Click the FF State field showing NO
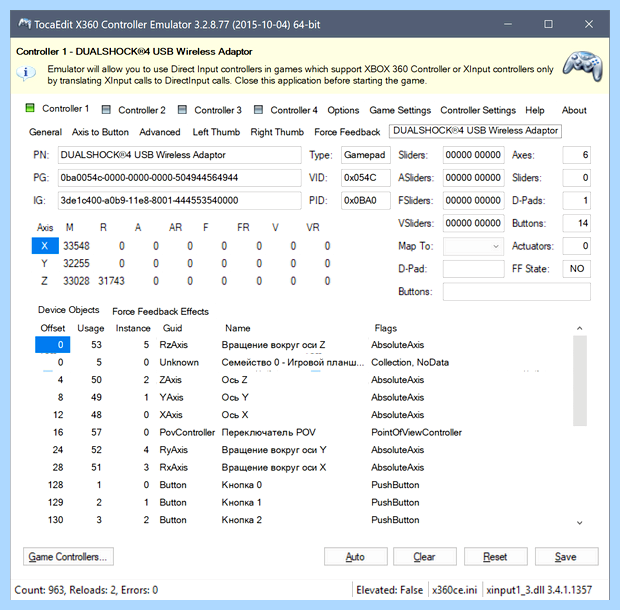The height and width of the screenshot is (610, 620). pyautogui.click(x=577, y=269)
